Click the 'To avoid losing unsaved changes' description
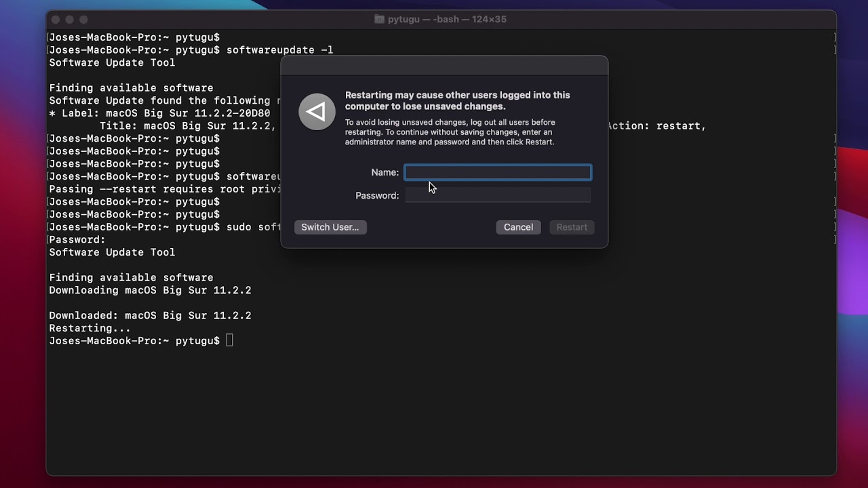 [x=450, y=132]
